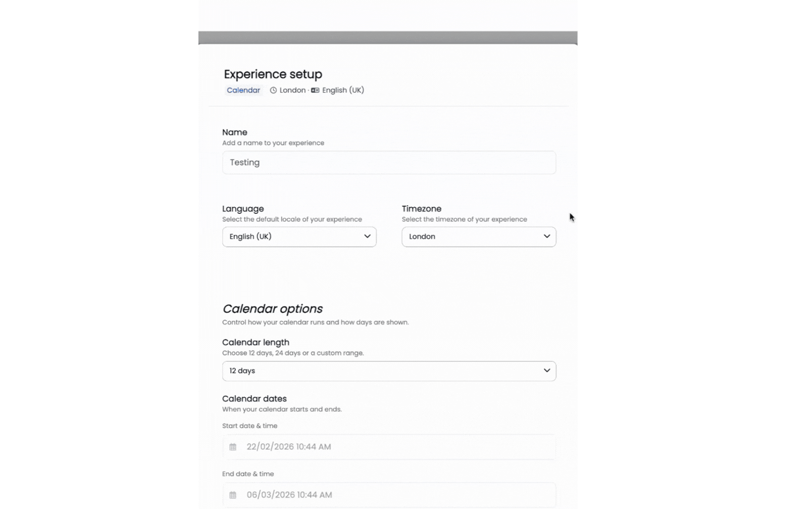Click the Calendar options section heading
Image resolution: width=812 pixels, height=509 pixels.
click(x=272, y=309)
